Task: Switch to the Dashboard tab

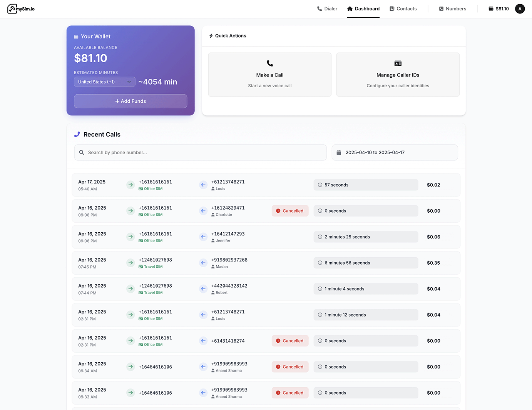Action: click(x=363, y=9)
